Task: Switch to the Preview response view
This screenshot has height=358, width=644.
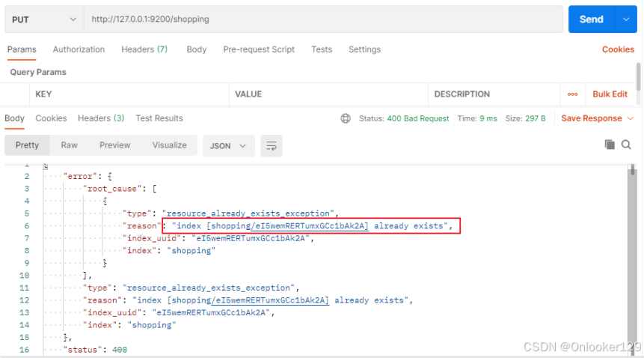Action: (x=114, y=145)
